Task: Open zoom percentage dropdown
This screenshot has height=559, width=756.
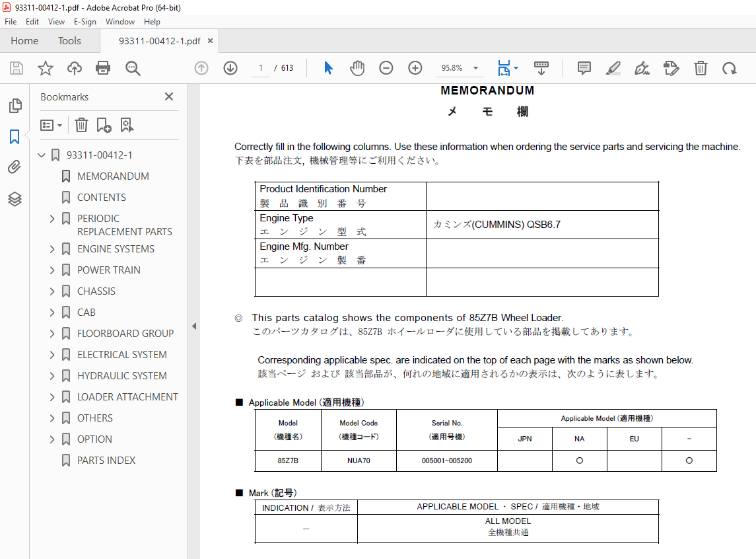Action: (x=475, y=68)
